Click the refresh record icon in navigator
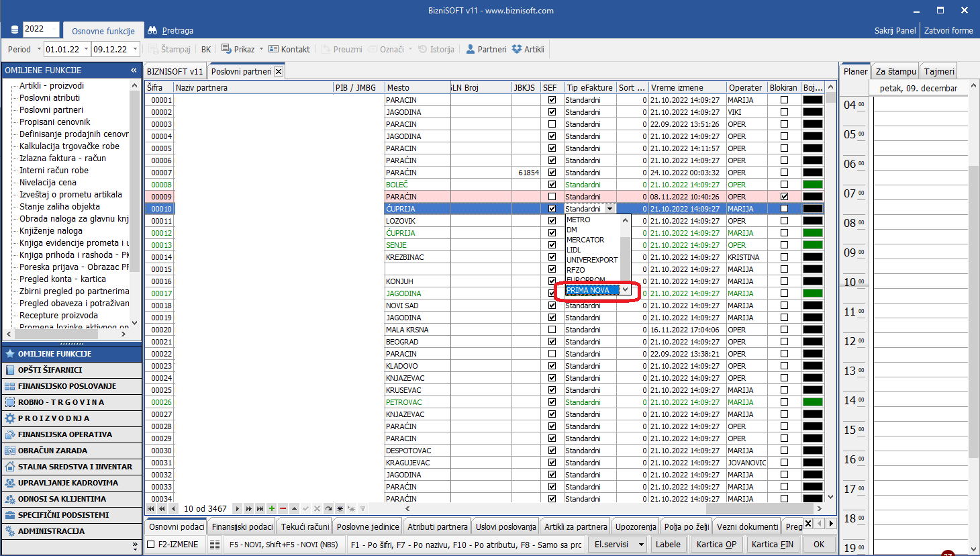Screen dimensions: 980x556 [x=328, y=509]
